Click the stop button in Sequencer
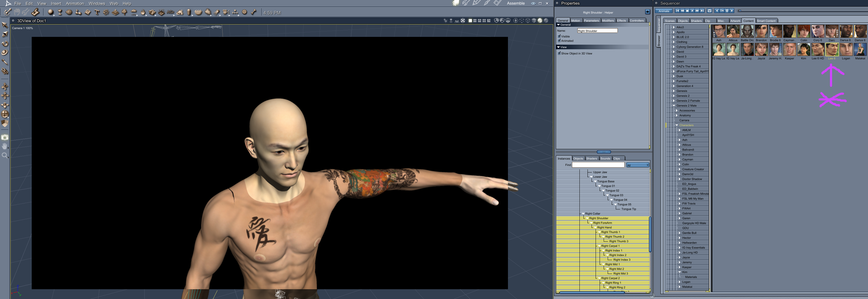Image resolution: width=868 pixels, height=299 pixels. click(x=687, y=11)
